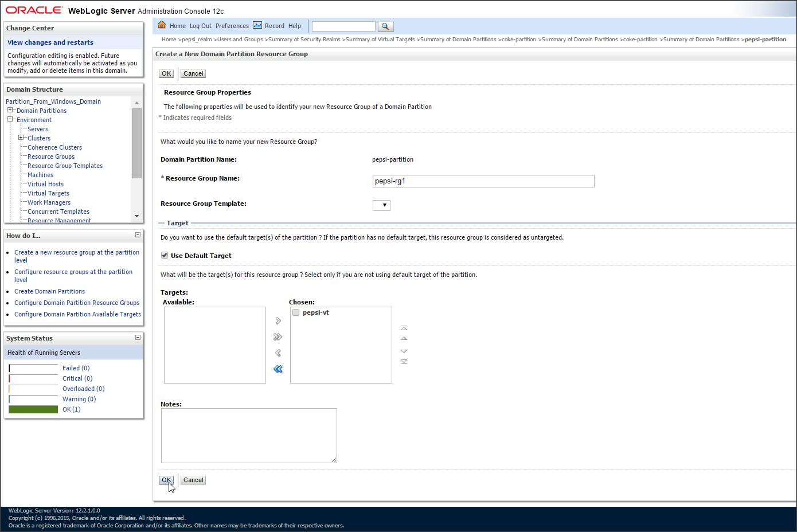Move selected target left with single arrow

pos(278,353)
